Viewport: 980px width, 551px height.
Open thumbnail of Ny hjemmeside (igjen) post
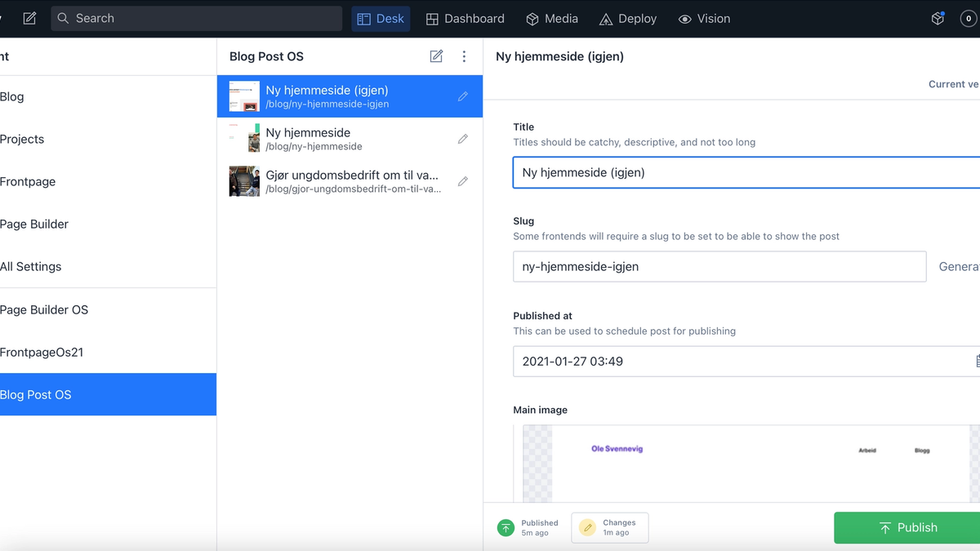pyautogui.click(x=244, y=96)
